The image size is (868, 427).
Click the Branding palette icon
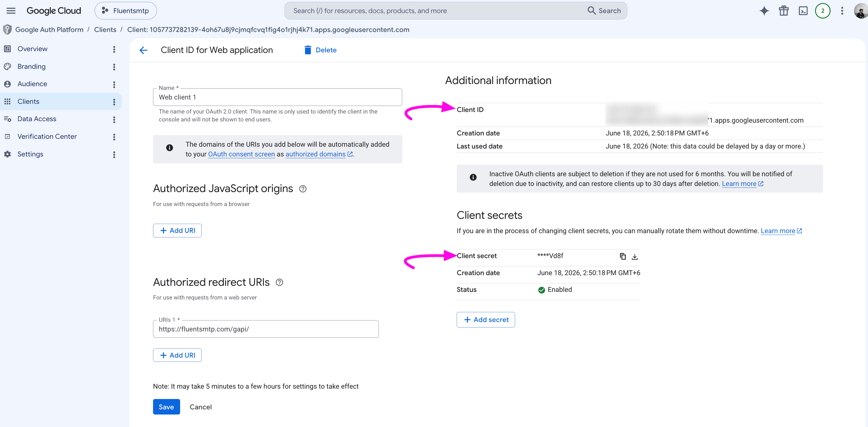pos(7,66)
